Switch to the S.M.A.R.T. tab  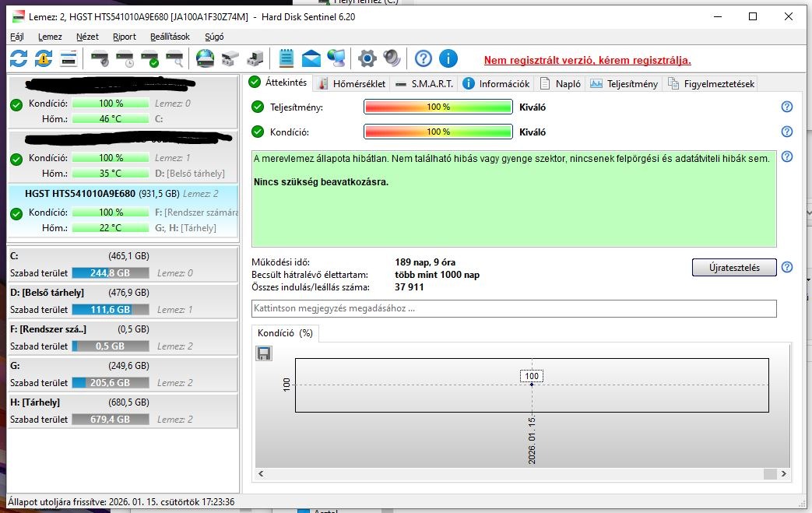[424, 84]
